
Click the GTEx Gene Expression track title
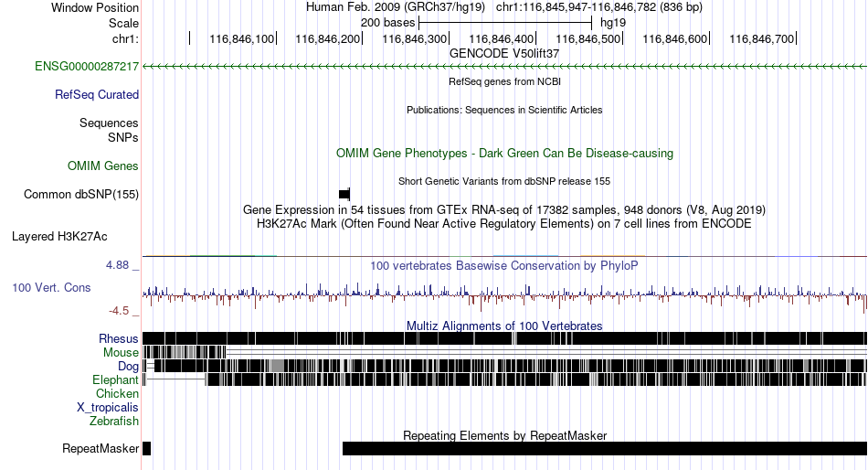point(504,210)
